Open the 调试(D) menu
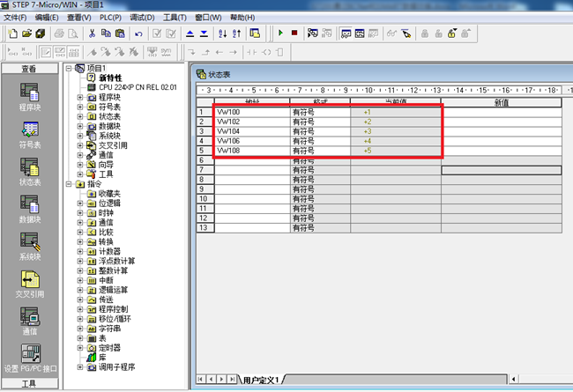 [141, 18]
